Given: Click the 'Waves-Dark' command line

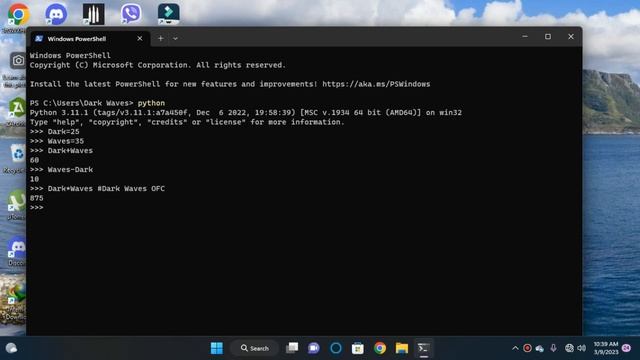Looking at the screenshot, I should 61,169.
